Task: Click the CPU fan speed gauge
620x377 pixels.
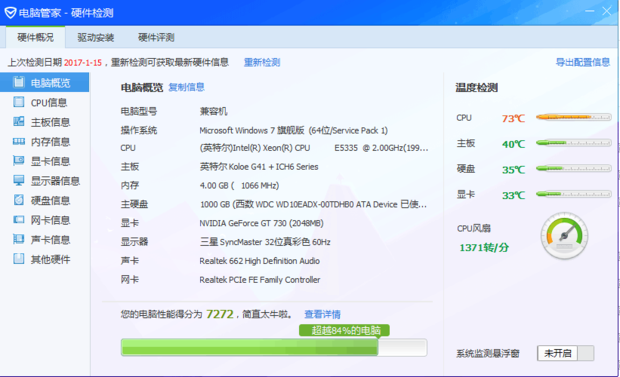Action: [564, 236]
